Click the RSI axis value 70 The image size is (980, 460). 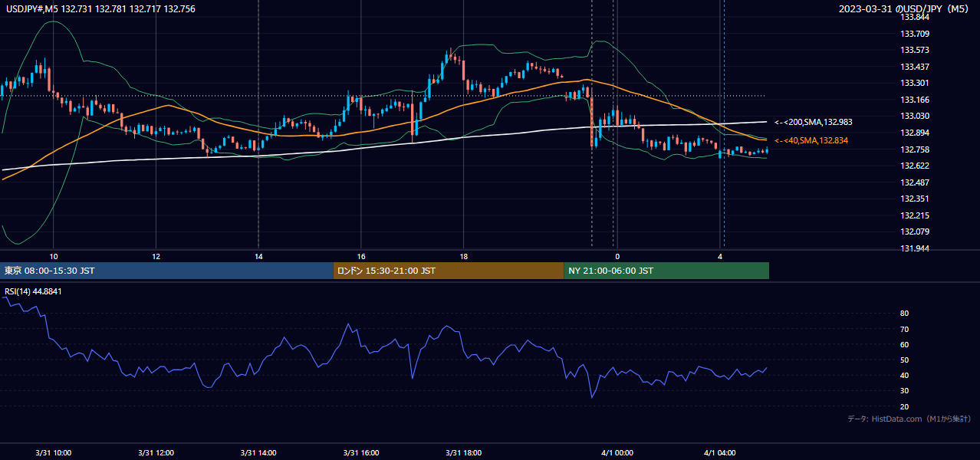point(904,329)
